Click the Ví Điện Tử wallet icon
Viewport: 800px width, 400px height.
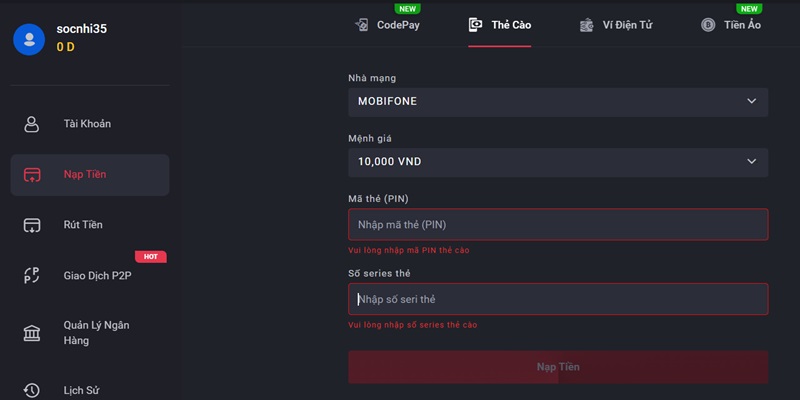pos(587,24)
